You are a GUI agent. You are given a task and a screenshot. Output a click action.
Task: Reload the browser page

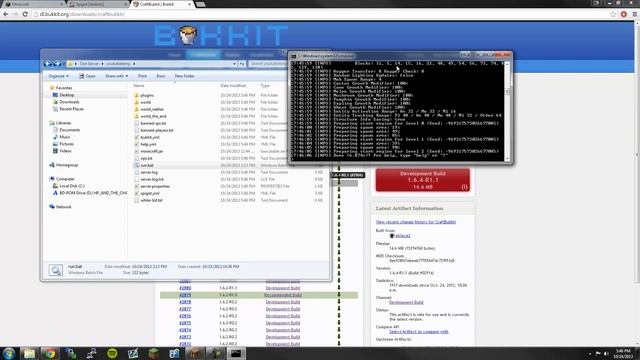(x=25, y=14)
